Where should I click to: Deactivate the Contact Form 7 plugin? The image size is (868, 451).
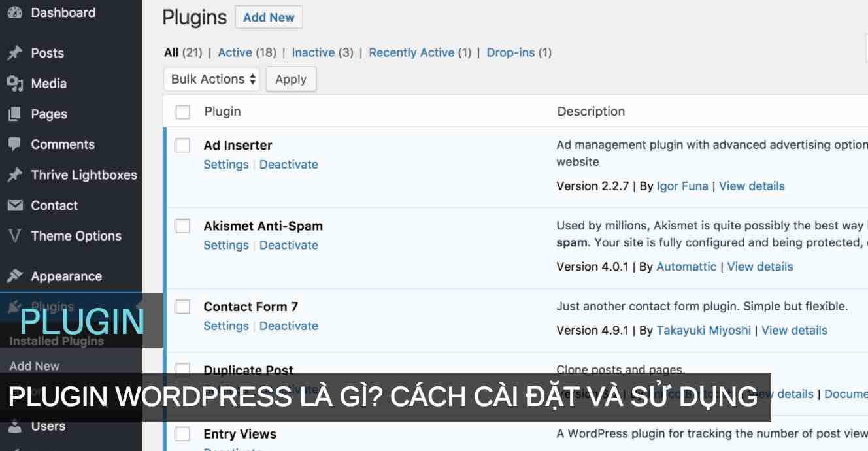289,326
